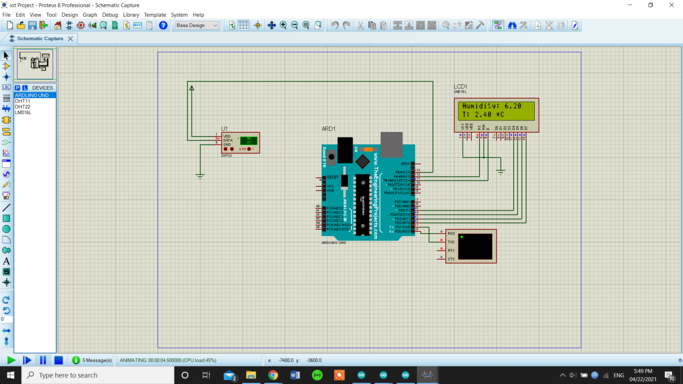Viewport: 683px width, 384px height.
Task: Click the taskbar search box
Action: [x=98, y=375]
